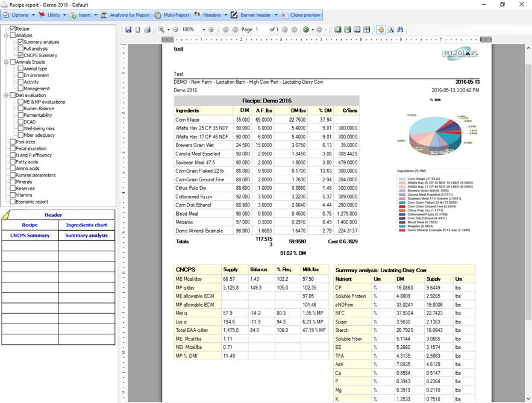The image size is (532, 403).
Task: Zoom in with the plus icon
Action: [x=211, y=30]
